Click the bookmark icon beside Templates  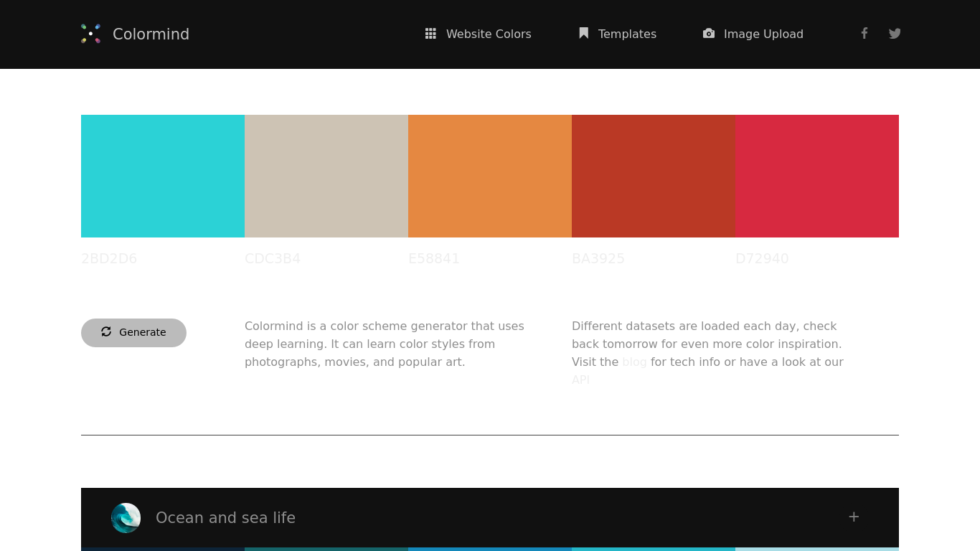584,33
